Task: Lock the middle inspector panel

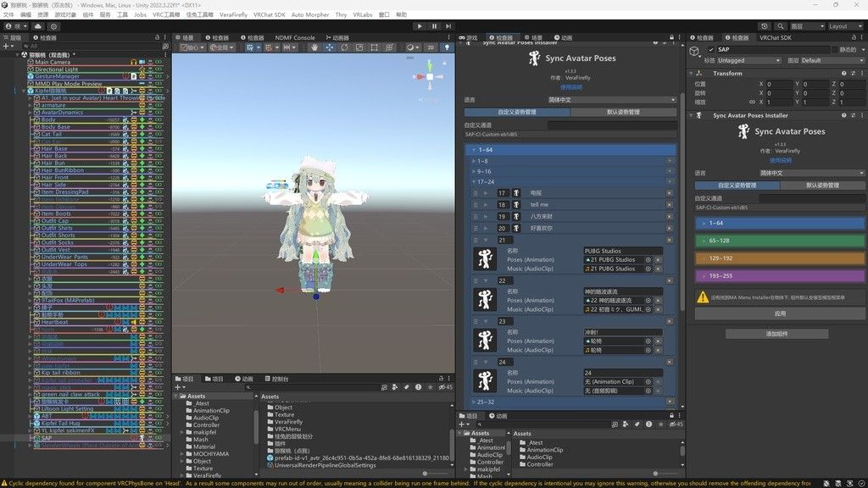Action: click(x=671, y=37)
